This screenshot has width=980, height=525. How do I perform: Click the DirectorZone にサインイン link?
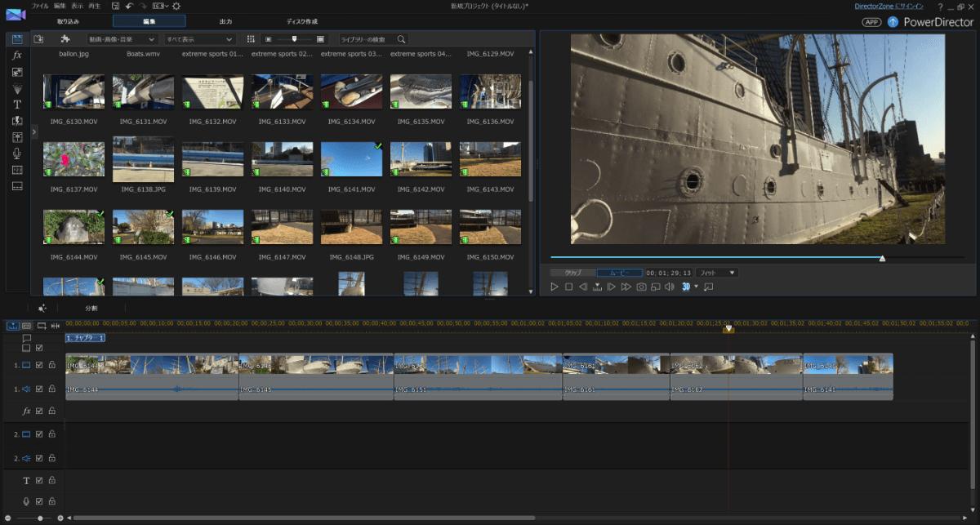tap(889, 6)
